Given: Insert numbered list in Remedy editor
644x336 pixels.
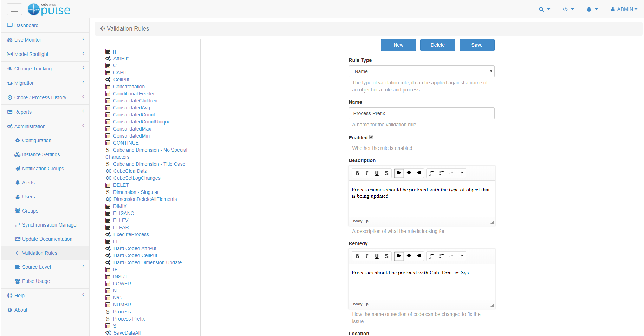Looking at the screenshot, I should coord(431,256).
